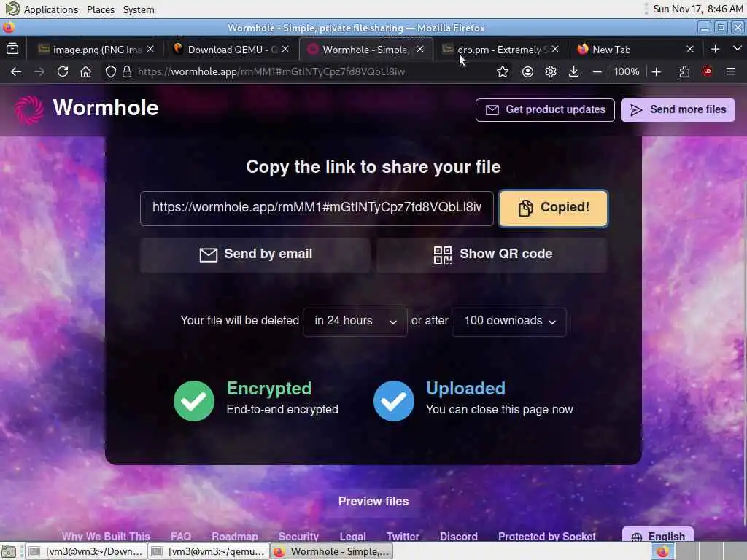Open the Discord footer link

tap(458, 536)
